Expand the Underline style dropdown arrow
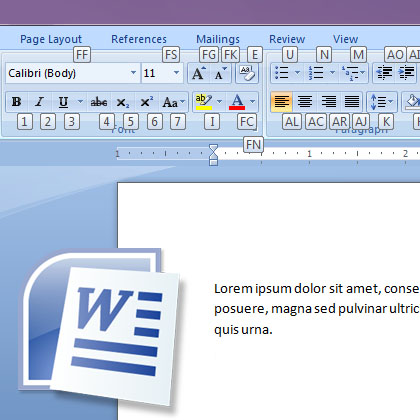 click(x=80, y=101)
